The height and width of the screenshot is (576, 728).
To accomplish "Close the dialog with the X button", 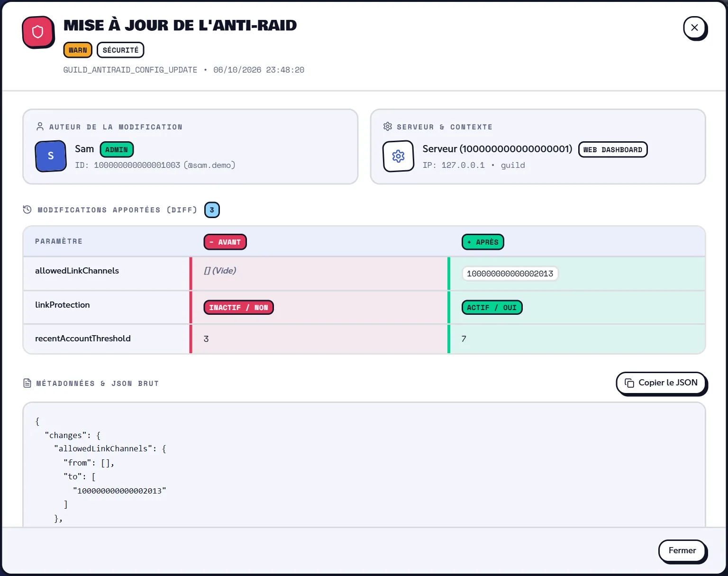I will [694, 28].
